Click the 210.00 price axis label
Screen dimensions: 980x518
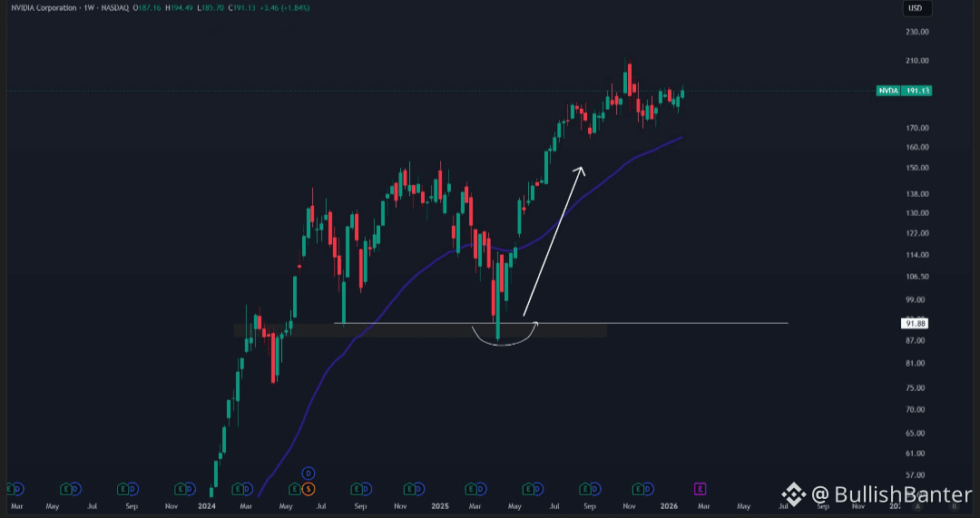pyautogui.click(x=916, y=61)
